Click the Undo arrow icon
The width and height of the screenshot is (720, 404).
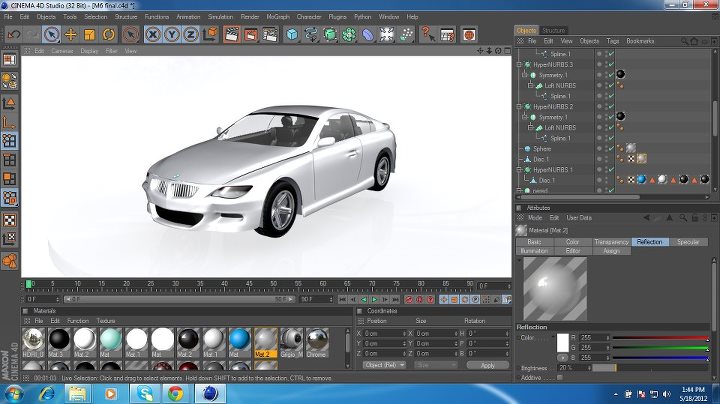click(14, 34)
